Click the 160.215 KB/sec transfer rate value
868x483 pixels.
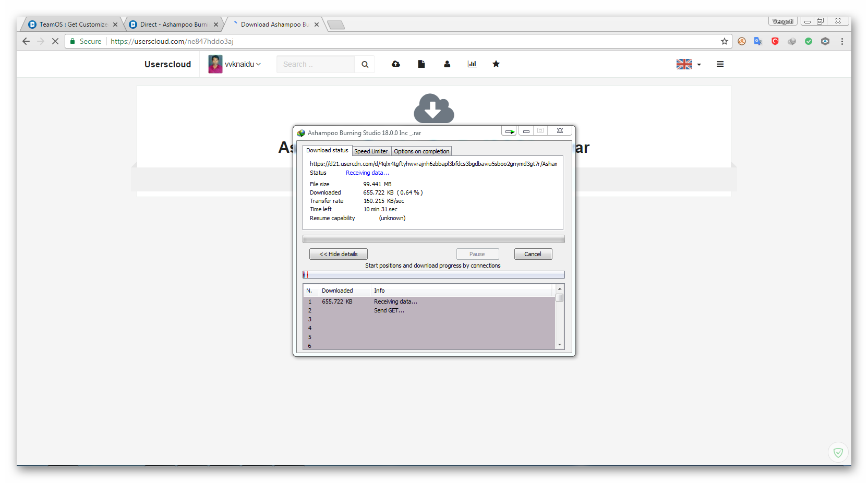383,201
